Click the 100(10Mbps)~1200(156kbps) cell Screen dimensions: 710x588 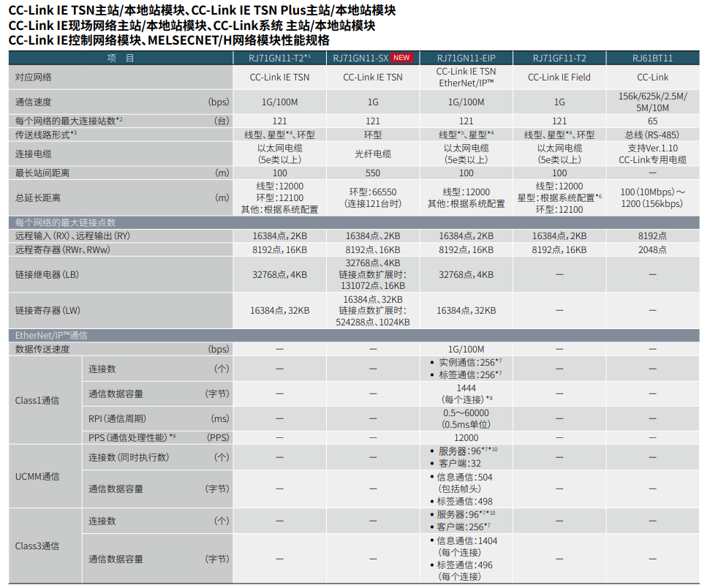[x=652, y=198]
